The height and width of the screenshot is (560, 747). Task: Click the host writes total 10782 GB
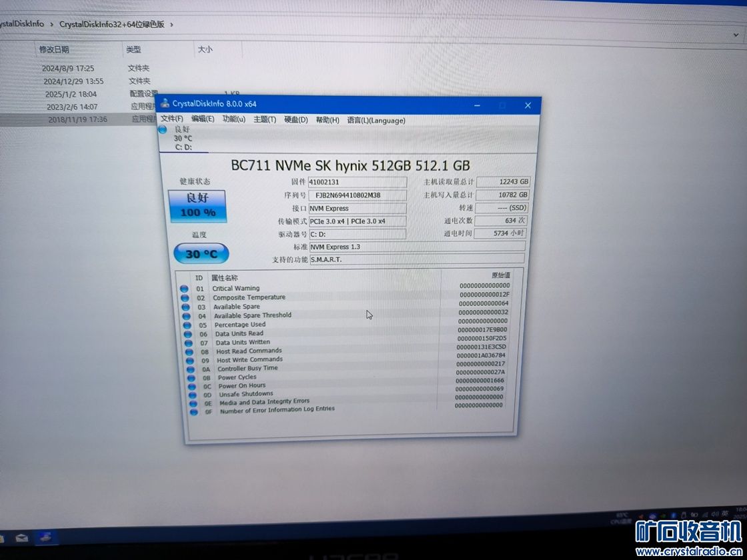503,195
